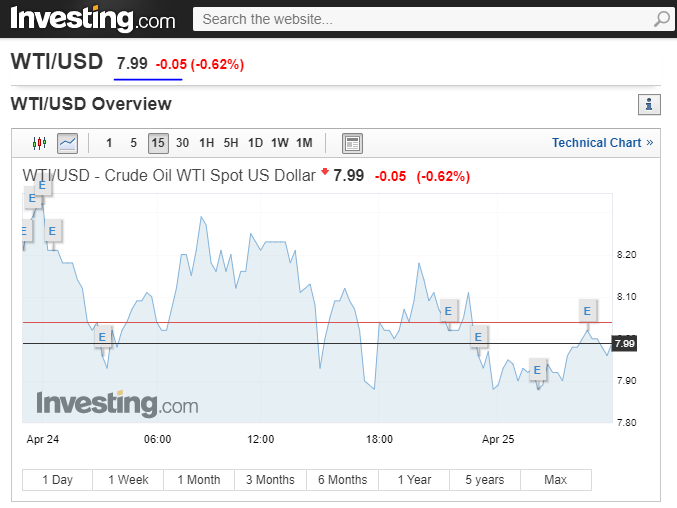Screen dimensions: 677x508
Task: Click the 12:00 time axis label
Action: tap(261, 439)
